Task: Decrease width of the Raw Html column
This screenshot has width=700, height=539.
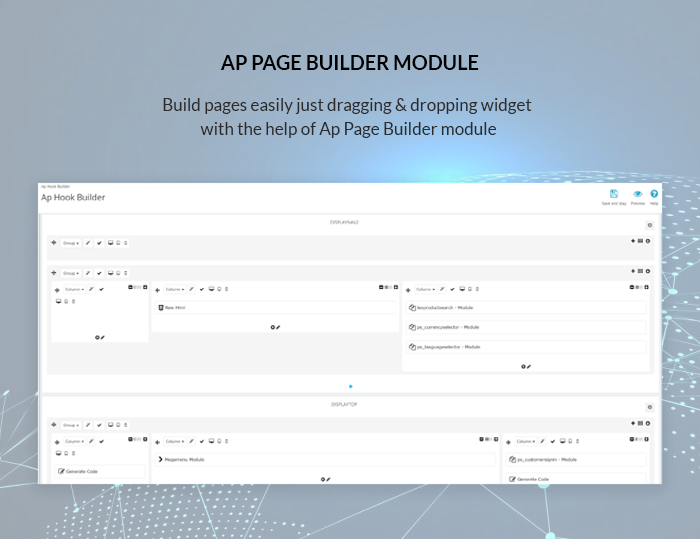Action: point(381,287)
